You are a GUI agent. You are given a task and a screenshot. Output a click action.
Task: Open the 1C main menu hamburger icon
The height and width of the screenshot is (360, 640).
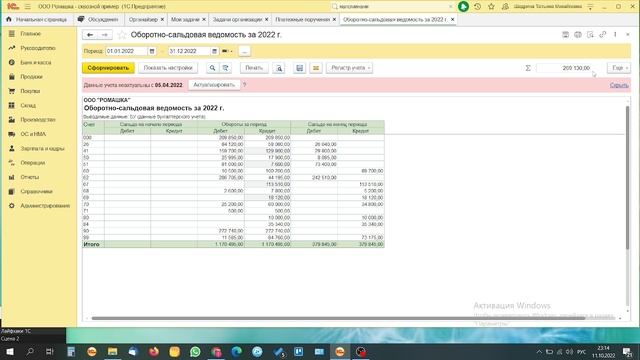pyautogui.click(x=27, y=7)
